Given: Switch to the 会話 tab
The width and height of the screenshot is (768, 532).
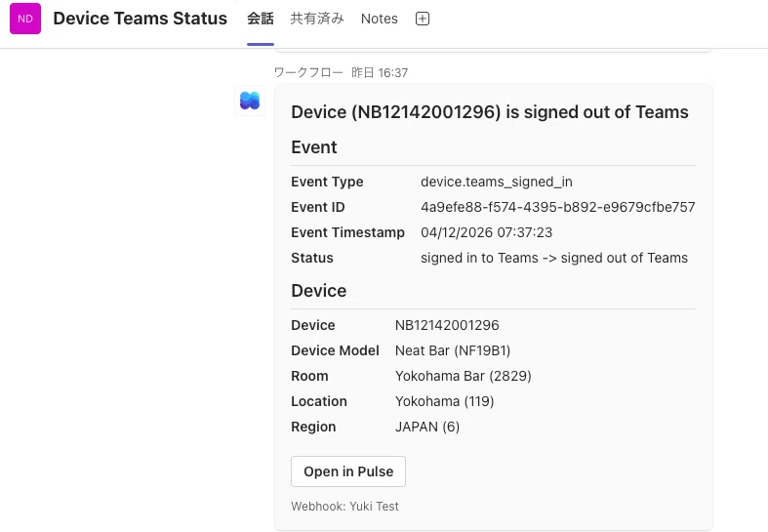Looking at the screenshot, I should click(x=261, y=19).
